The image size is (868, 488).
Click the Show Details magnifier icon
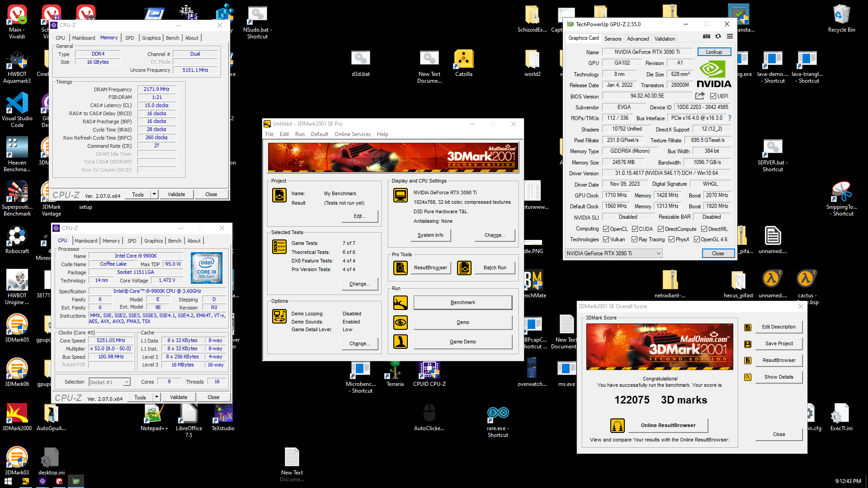[748, 377]
